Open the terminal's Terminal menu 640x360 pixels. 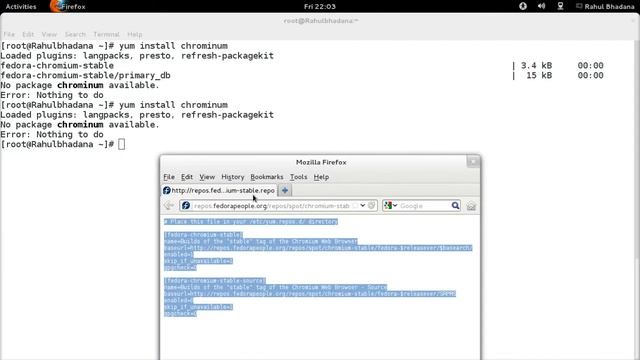coord(106,34)
